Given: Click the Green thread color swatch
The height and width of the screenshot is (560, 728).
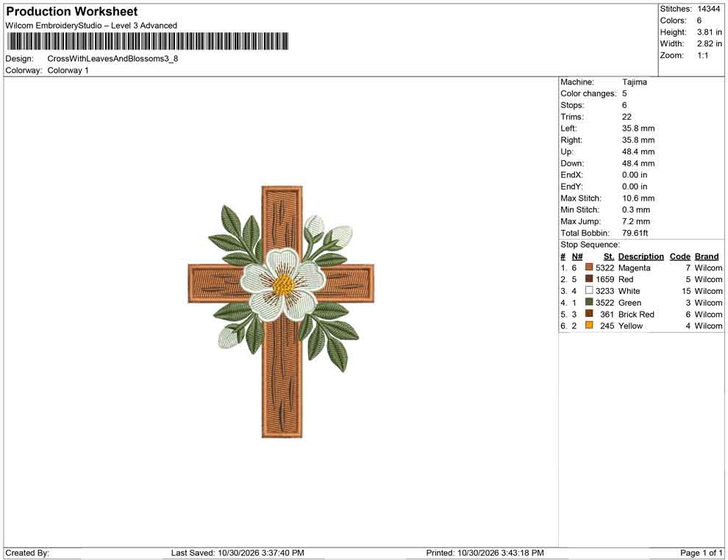Looking at the screenshot, I should (x=589, y=302).
